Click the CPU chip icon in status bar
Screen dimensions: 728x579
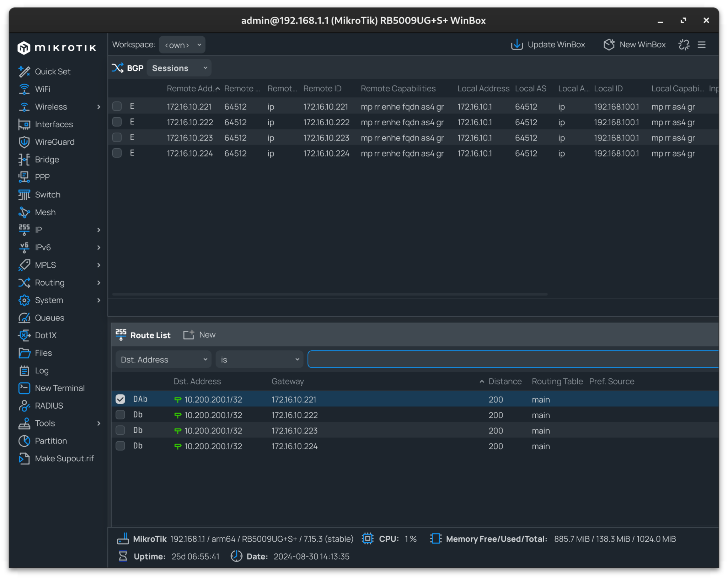[x=368, y=538]
